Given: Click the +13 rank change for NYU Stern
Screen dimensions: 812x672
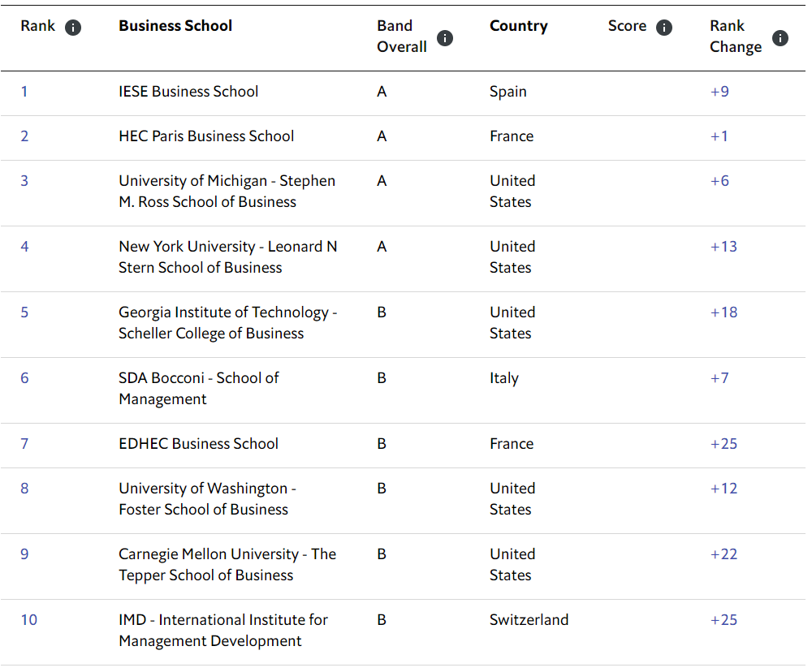Looking at the screenshot, I should 723,247.
